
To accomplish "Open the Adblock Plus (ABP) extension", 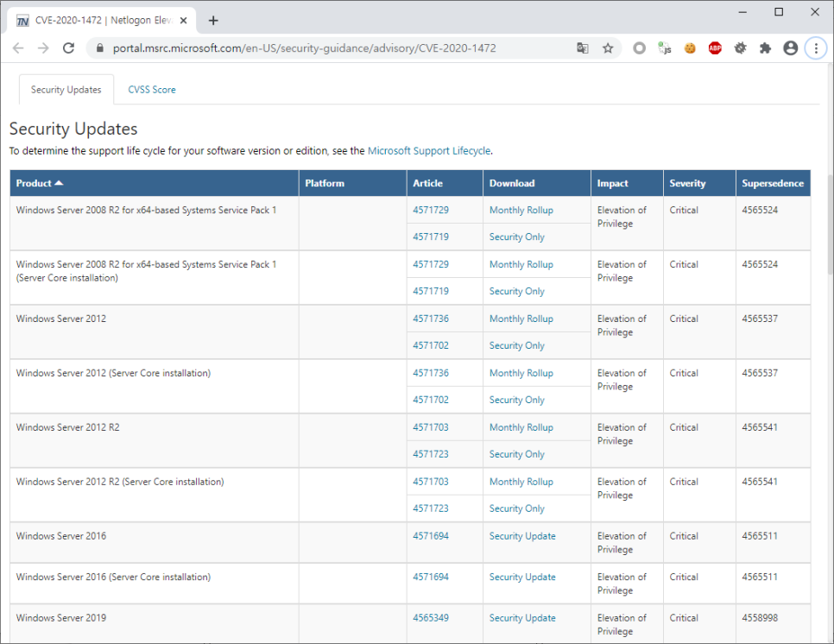I will tap(715, 48).
